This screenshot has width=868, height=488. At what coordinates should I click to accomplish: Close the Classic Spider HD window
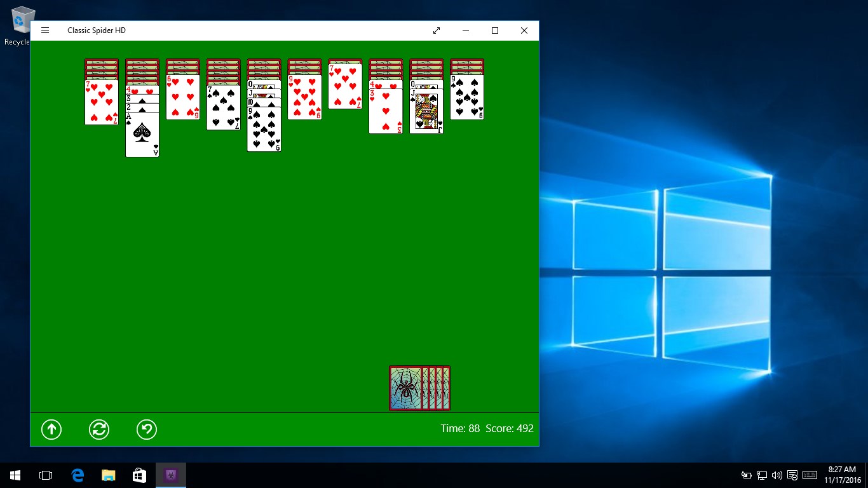point(524,30)
